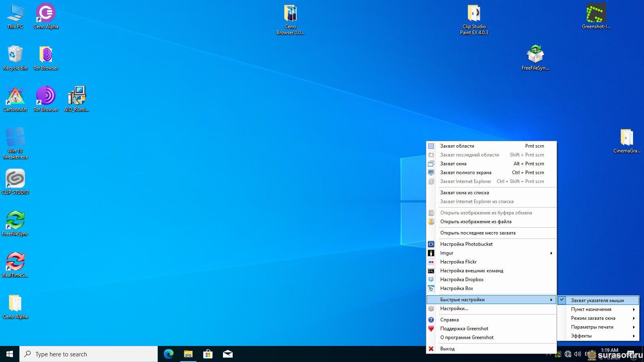Open Настройки... preferences entry
Viewport: 644px width, 362px height.
454,309
